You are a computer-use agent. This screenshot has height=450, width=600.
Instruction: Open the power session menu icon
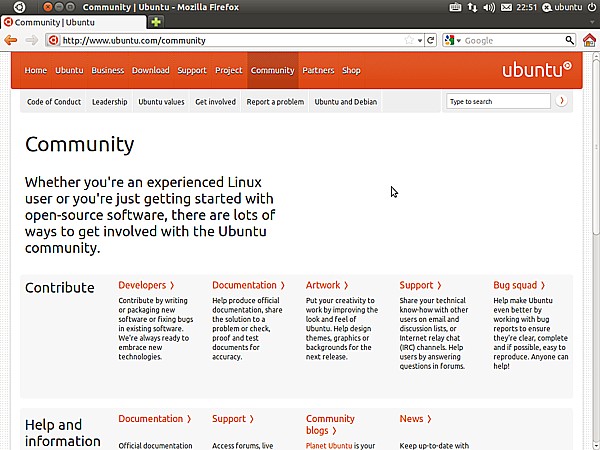[x=592, y=7]
